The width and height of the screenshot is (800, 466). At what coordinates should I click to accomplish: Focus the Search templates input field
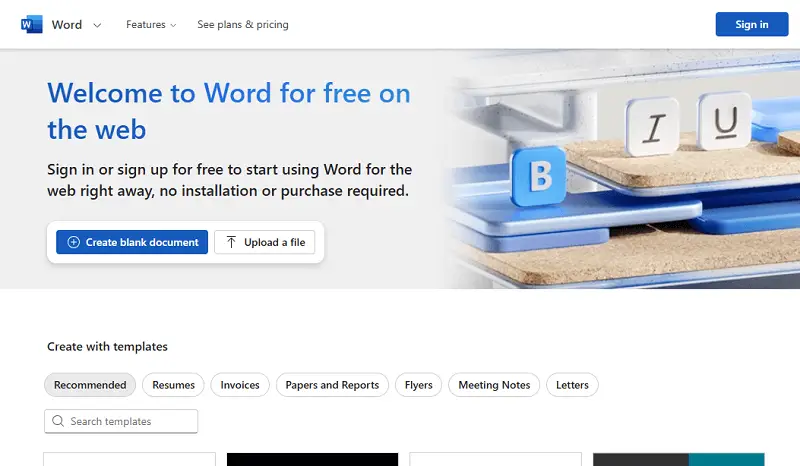point(121,421)
